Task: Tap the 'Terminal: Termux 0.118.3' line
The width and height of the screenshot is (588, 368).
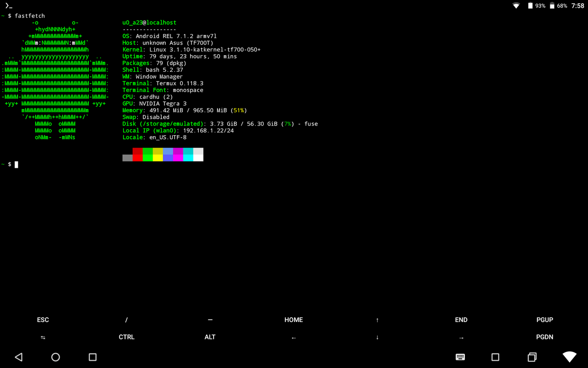Action: click(x=163, y=83)
